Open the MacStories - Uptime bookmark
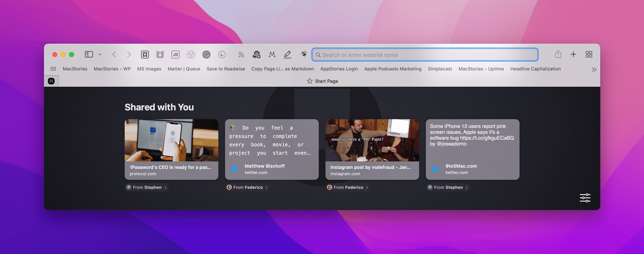644x254 pixels. click(x=481, y=69)
